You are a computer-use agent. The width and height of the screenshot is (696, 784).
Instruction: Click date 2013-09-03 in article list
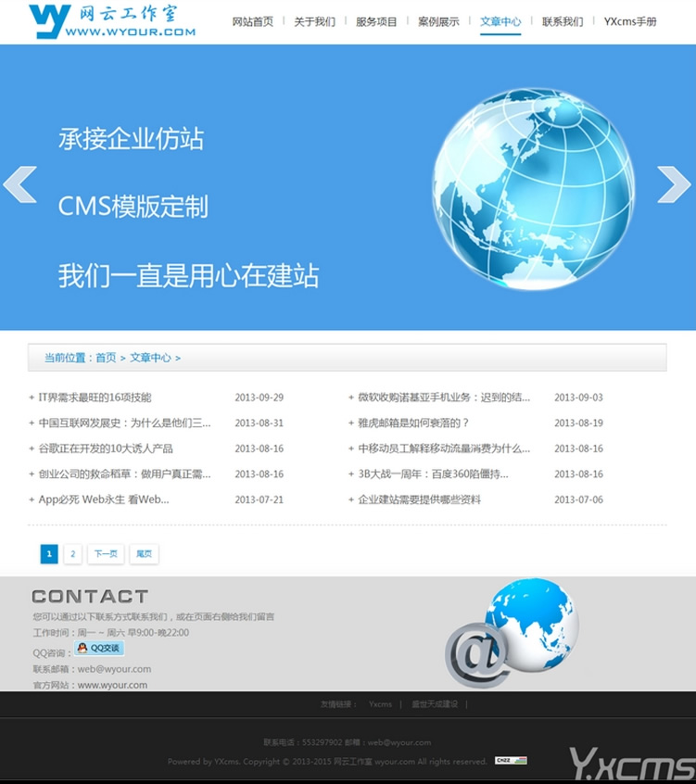tap(578, 398)
